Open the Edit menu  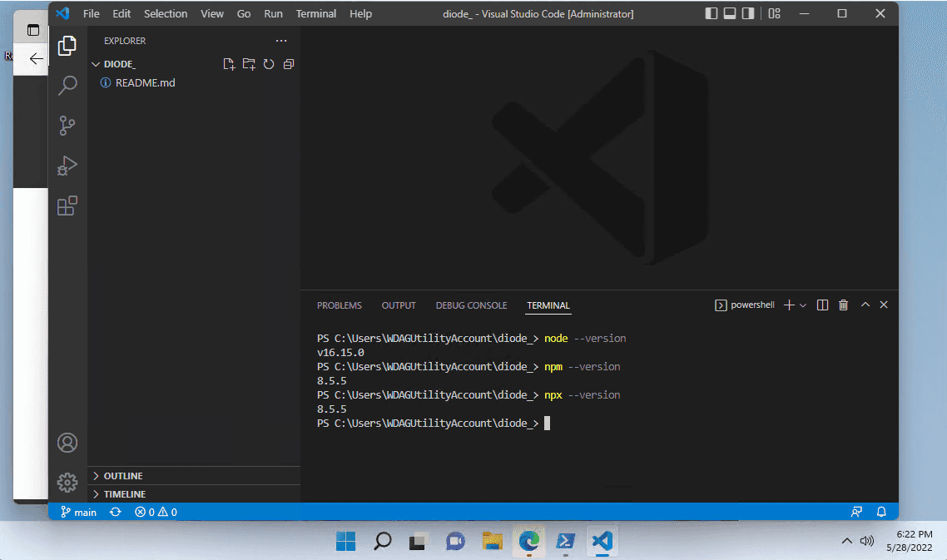[121, 14]
